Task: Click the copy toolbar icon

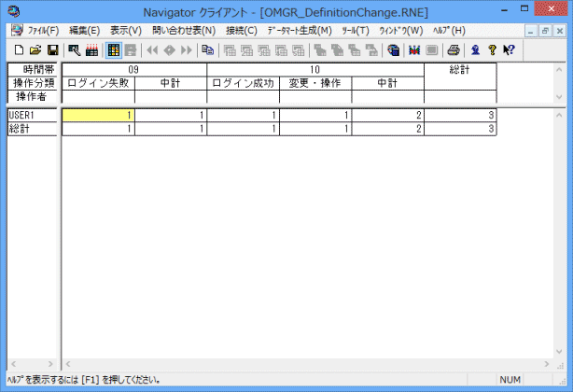Action: coord(208,50)
